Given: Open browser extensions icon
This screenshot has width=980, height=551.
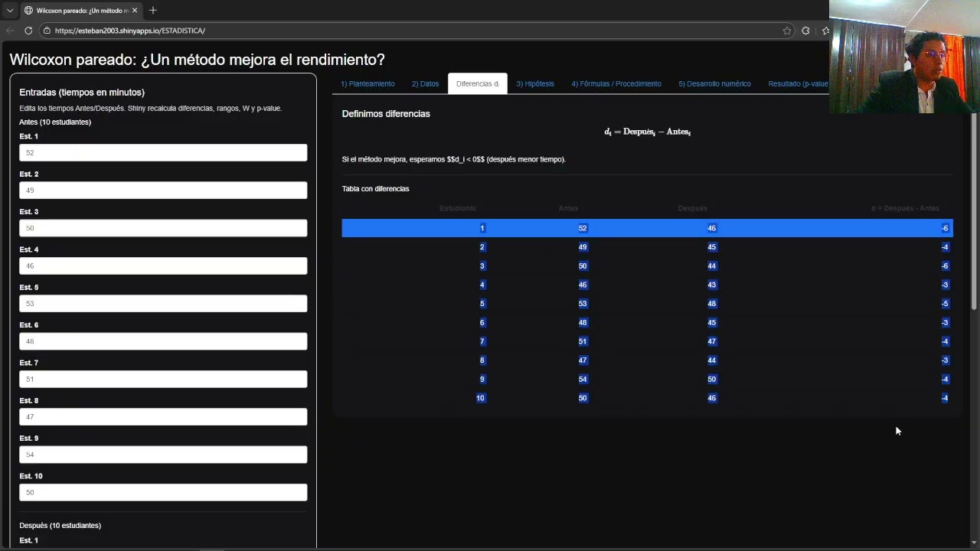Looking at the screenshot, I should (x=805, y=31).
